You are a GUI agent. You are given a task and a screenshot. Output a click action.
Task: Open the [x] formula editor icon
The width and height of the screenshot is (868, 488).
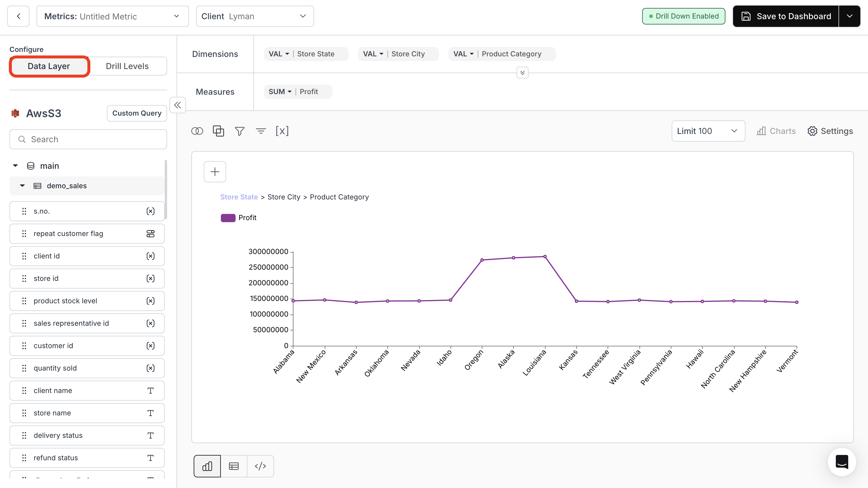[x=282, y=131]
